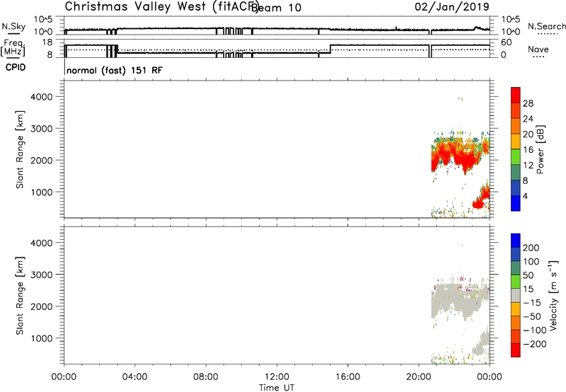Click the '08:00' time axis label
566x392 pixels.
[206, 377]
